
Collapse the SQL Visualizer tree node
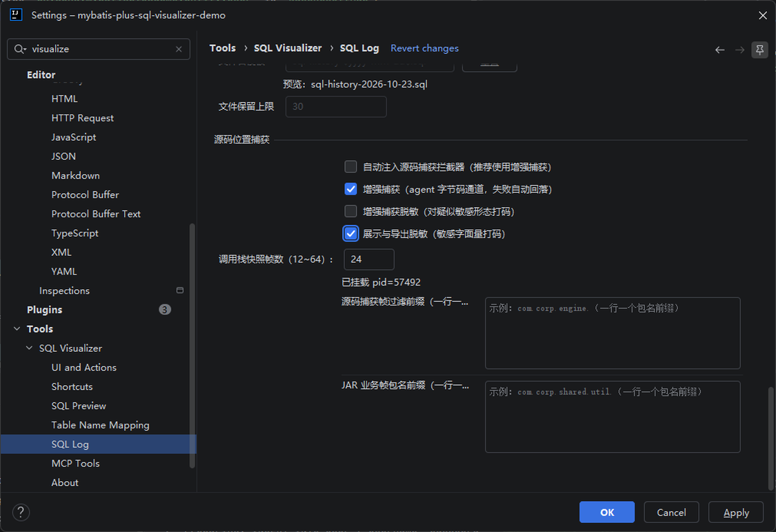click(29, 348)
